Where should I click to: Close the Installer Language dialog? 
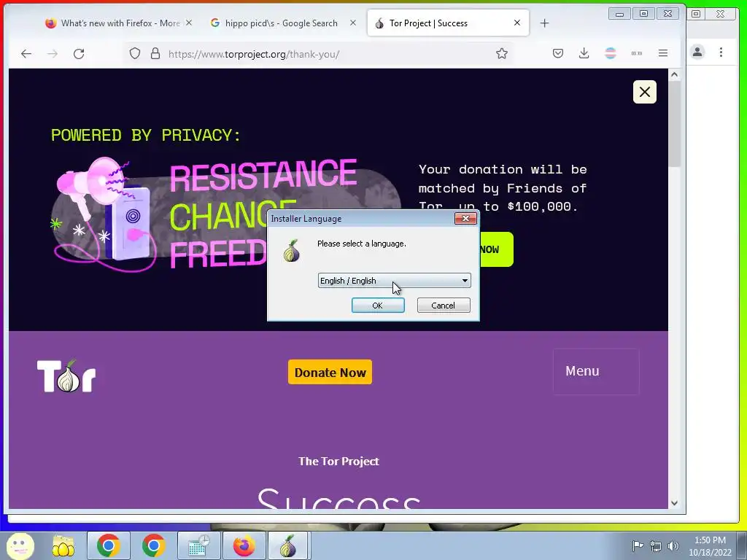[465, 219]
